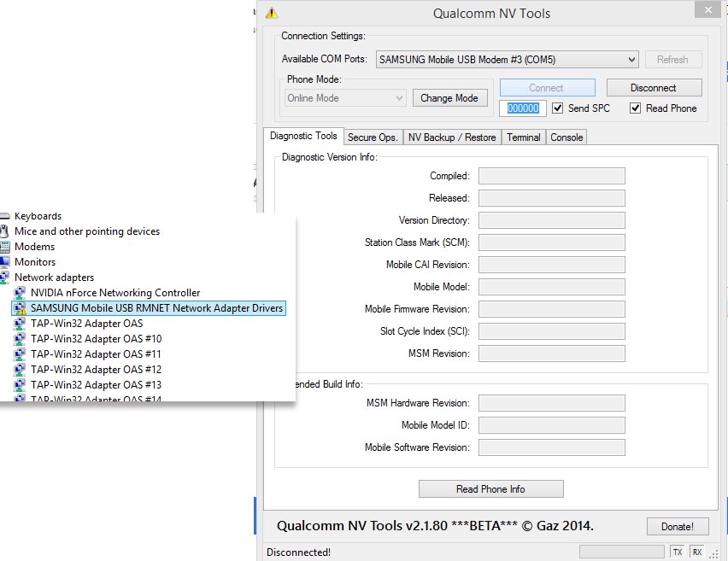Viewport: 728px width, 561px height.
Task: Click the Mobile Firmware Revision field
Action: pos(552,309)
